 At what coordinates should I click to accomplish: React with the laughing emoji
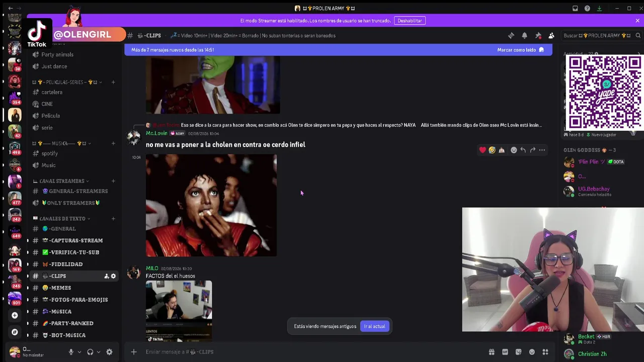tap(492, 150)
